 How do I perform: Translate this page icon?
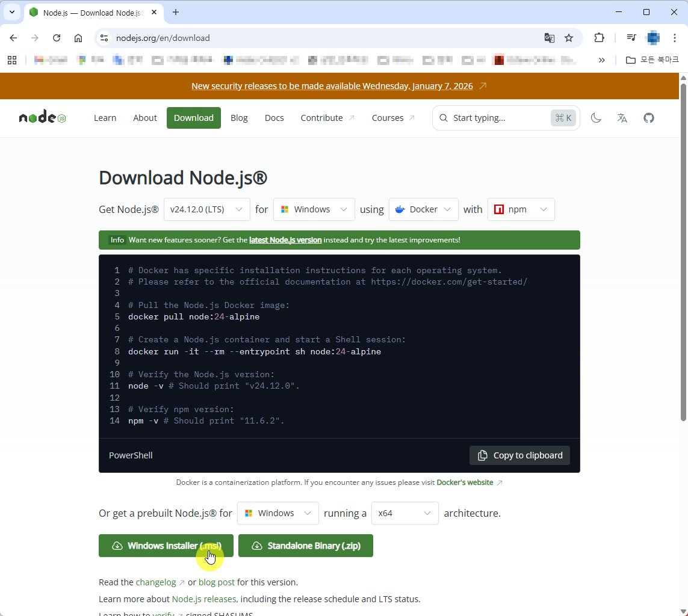click(x=550, y=38)
